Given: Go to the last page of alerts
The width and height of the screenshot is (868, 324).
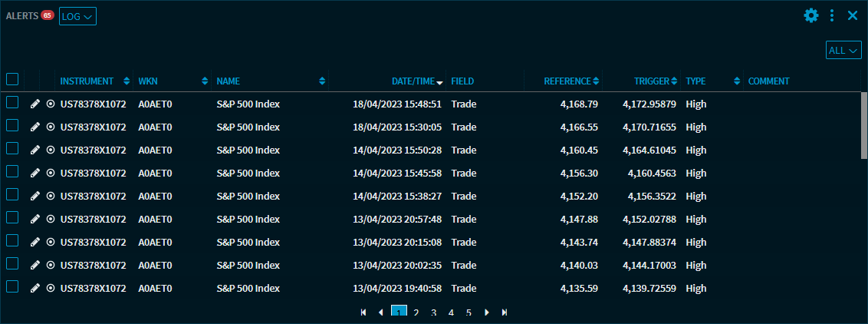Looking at the screenshot, I should point(504,312).
